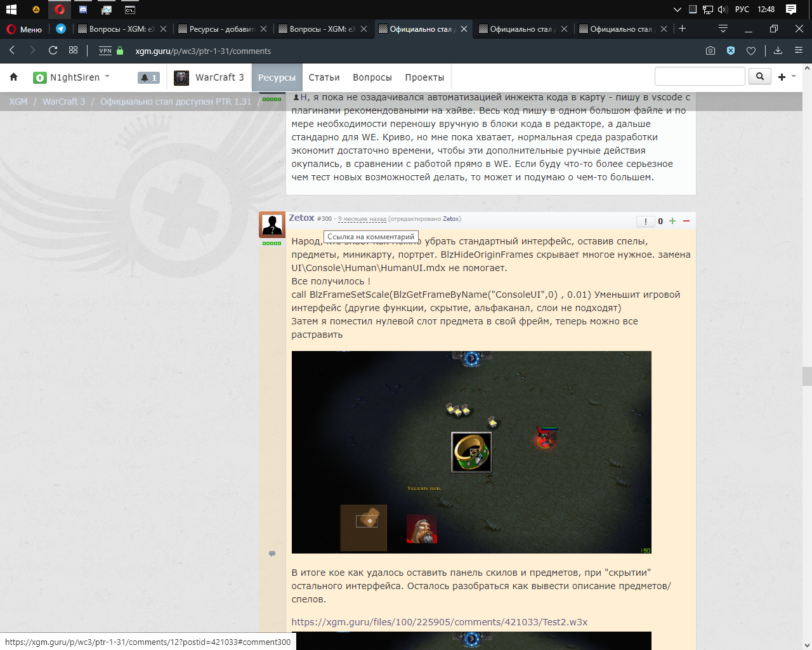
Task: Upvote Zetox's comment with plus
Action: pos(672,221)
